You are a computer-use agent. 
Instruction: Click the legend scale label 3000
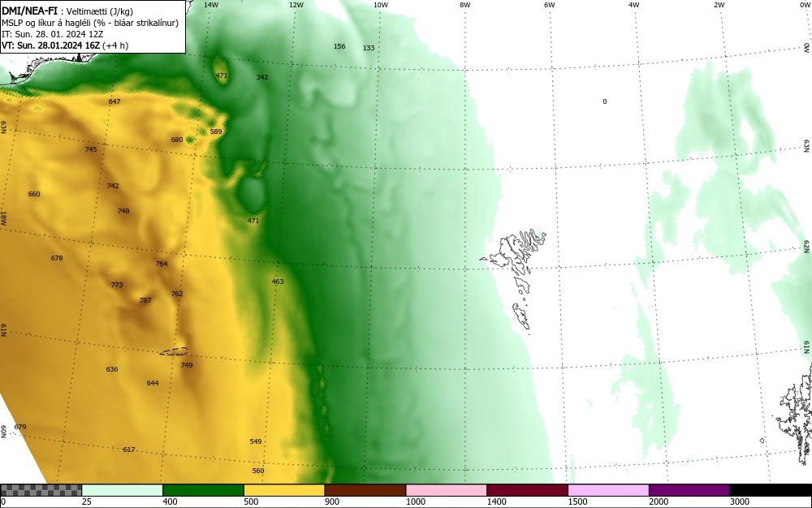[740, 502]
